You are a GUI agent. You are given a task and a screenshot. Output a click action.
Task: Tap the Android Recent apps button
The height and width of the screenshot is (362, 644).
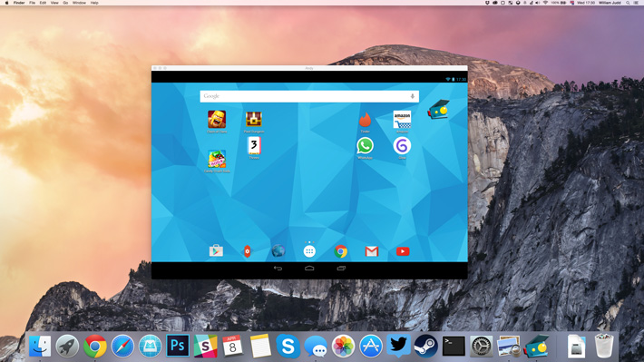coord(341,269)
